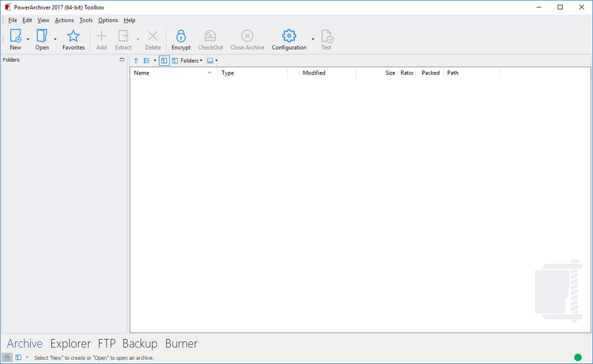This screenshot has height=364, width=593.
Task: Click the up one level arrow icon
Action: pos(136,60)
